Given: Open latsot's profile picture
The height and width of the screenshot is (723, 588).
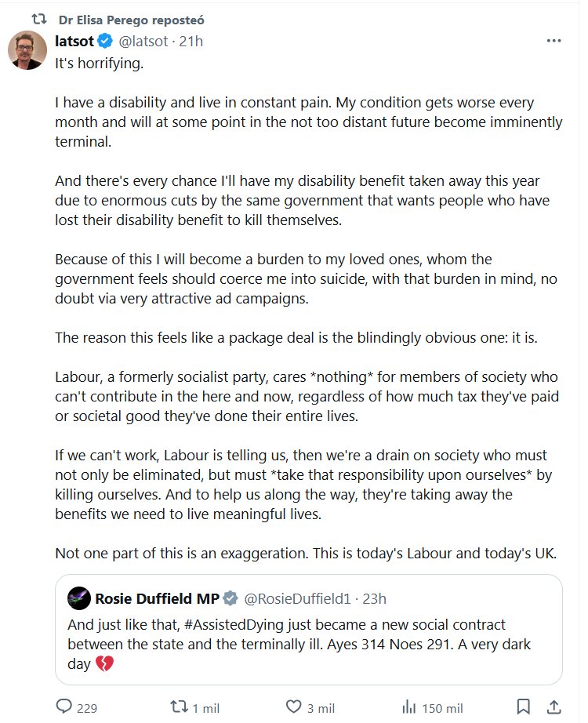Looking at the screenshot, I should click(27, 50).
